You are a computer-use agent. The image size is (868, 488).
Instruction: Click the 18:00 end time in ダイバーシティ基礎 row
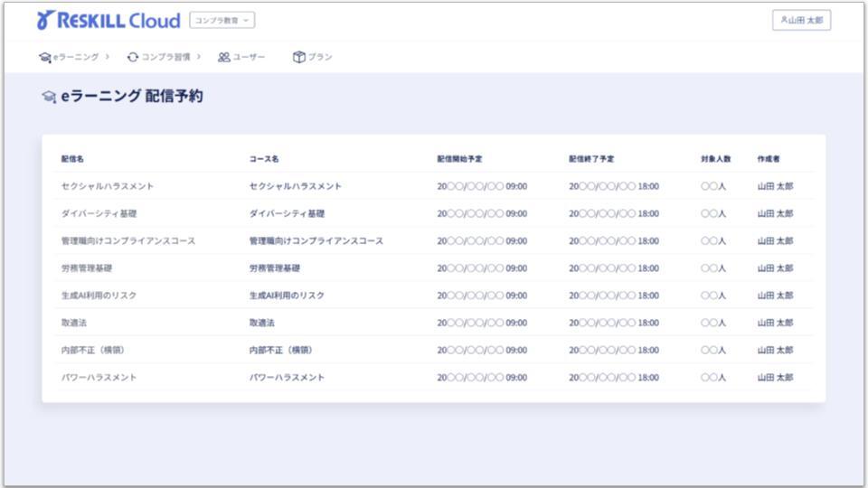[648, 213]
